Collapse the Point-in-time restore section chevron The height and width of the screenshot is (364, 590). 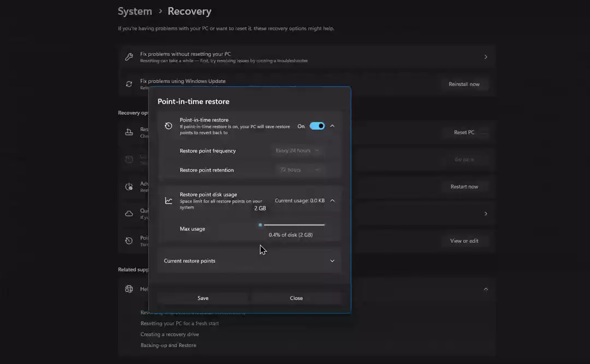pos(332,126)
